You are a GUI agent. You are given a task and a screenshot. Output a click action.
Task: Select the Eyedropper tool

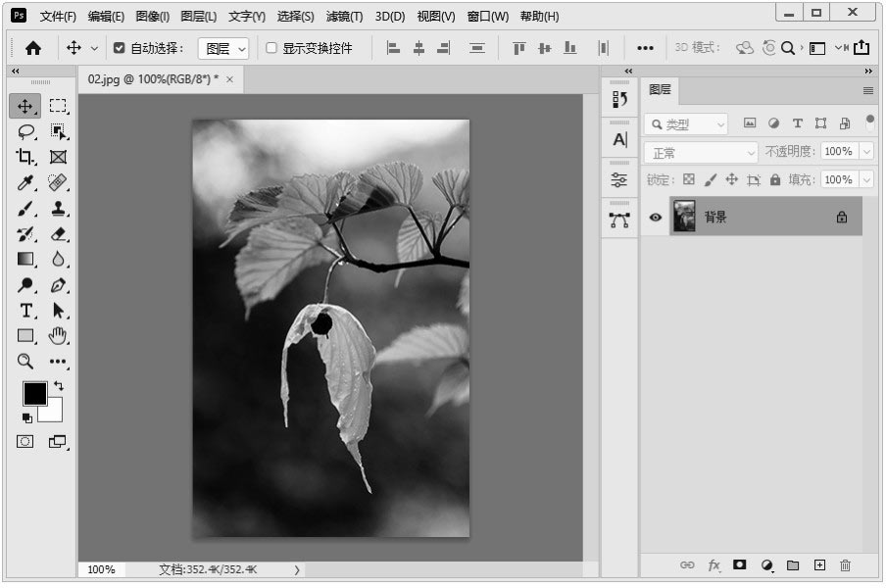tap(25, 182)
